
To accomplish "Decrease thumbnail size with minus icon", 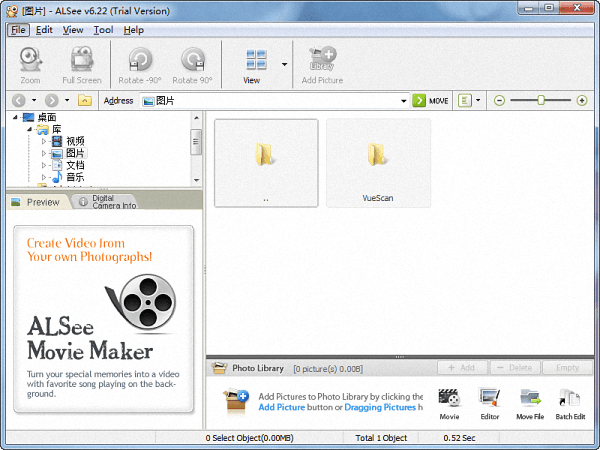I will coord(499,101).
